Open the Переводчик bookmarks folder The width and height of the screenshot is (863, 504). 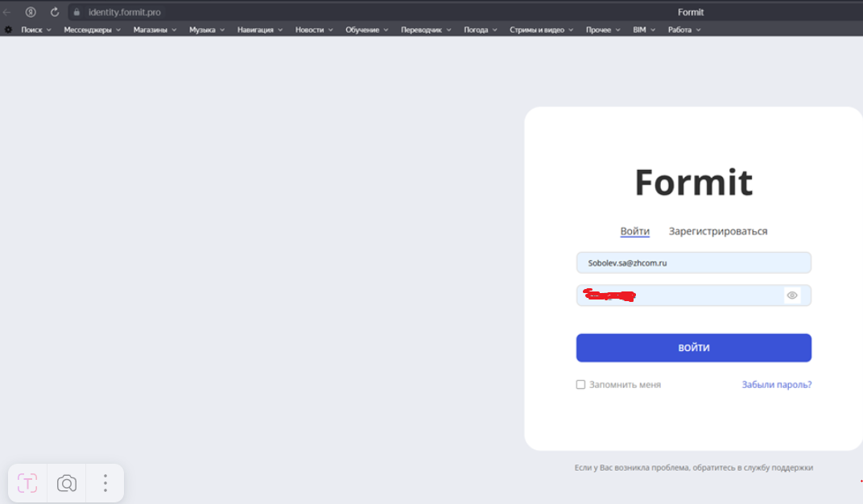point(426,30)
